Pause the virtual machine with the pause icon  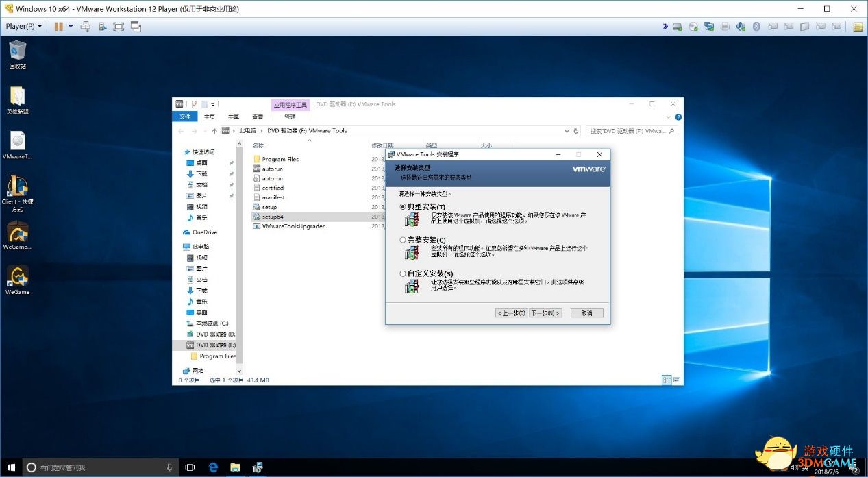59,27
